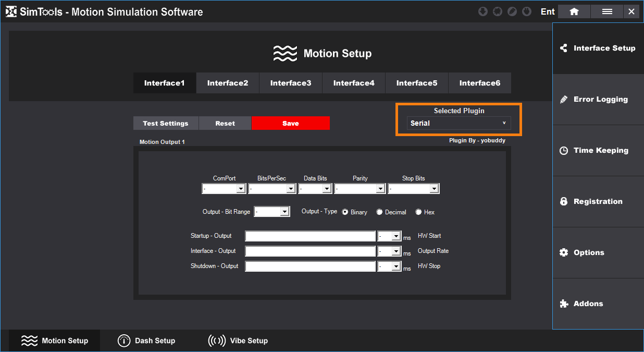This screenshot has width=644, height=352.
Task: Open the Selected Plugin Serial dropdown
Action: 459,123
